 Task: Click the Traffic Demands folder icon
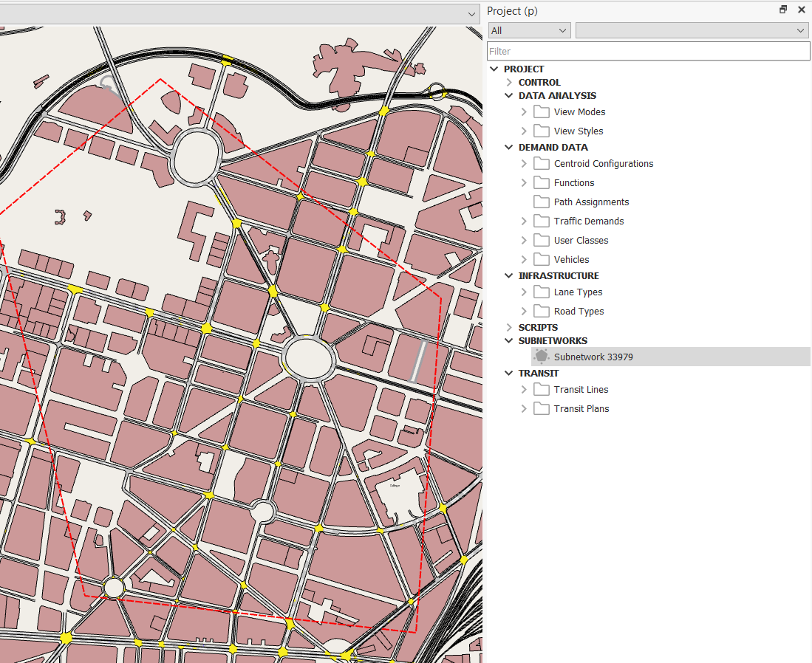(540, 221)
